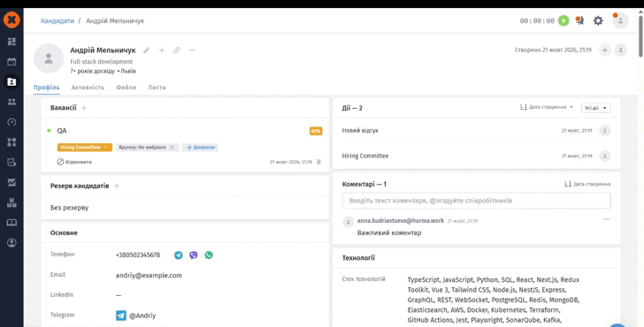Click Відмовити reject button
The height and width of the screenshot is (327, 644).
pyautogui.click(x=74, y=162)
